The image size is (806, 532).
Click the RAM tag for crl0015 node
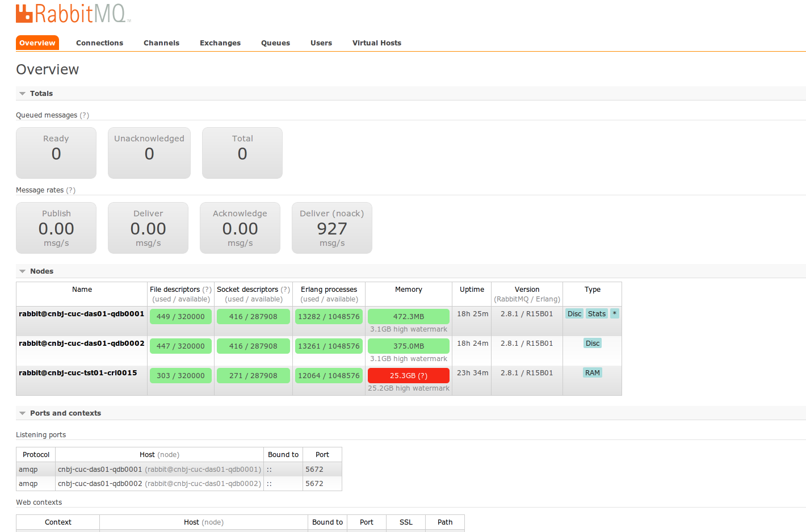593,372
